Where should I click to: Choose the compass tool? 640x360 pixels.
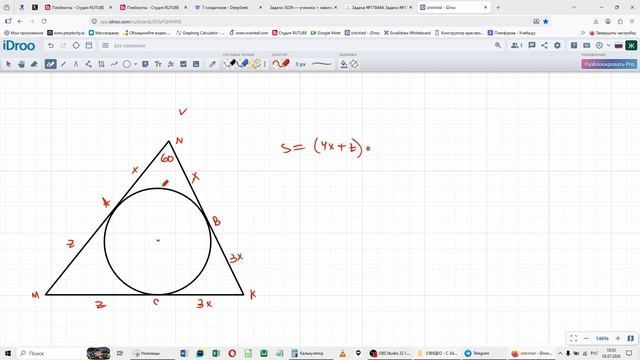point(76,64)
